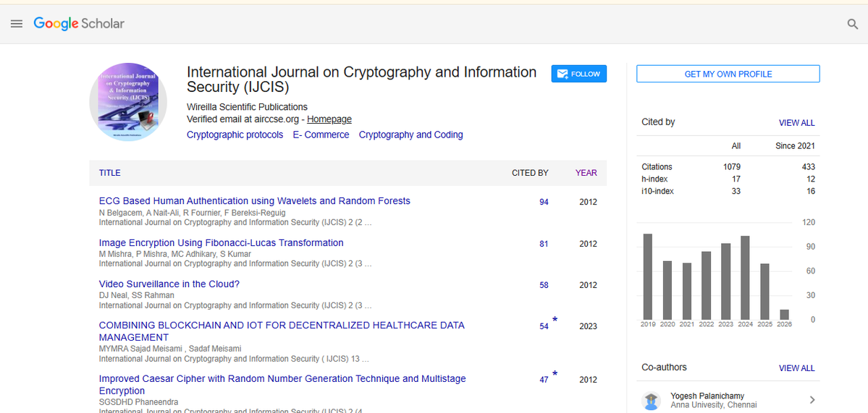Click authors line N Belgacem, A Nait-Ali

click(x=192, y=213)
